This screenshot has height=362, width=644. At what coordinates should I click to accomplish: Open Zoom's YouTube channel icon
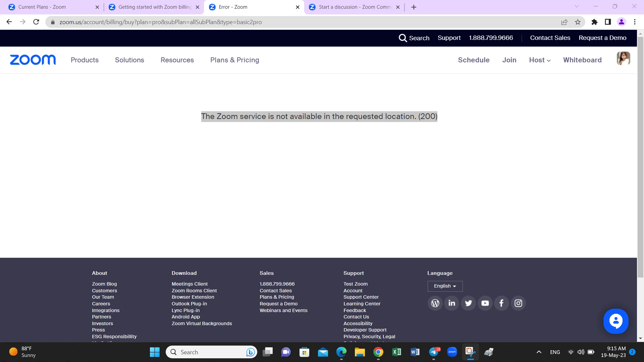tap(485, 303)
